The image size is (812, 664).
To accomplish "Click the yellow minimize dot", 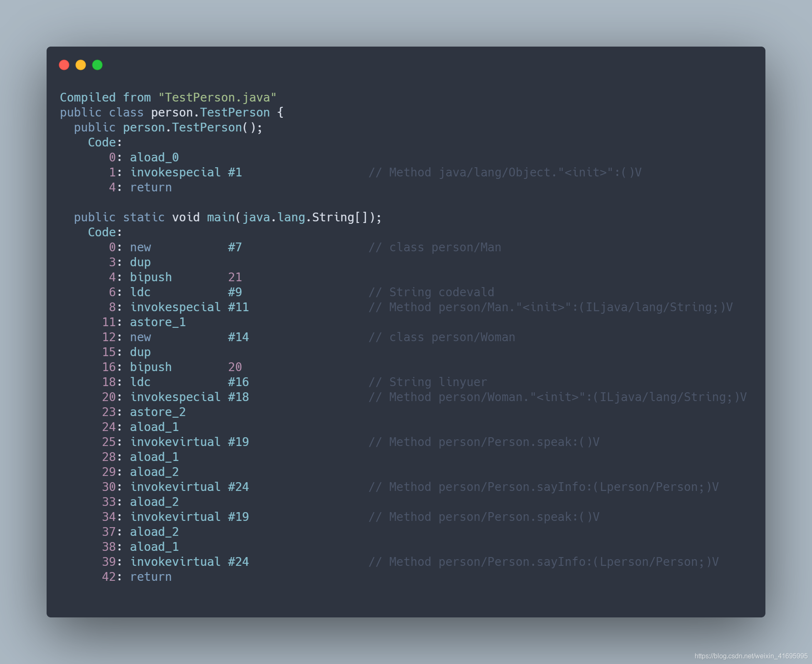I will pyautogui.click(x=81, y=65).
